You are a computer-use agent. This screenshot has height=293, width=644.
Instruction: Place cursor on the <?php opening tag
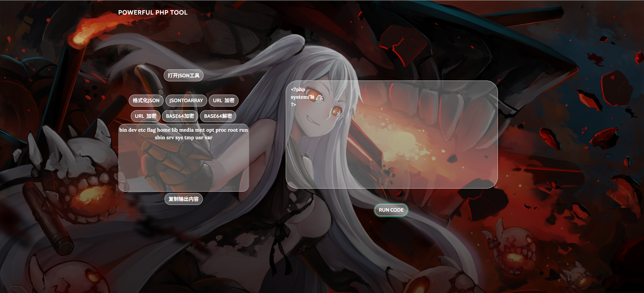[x=298, y=90]
